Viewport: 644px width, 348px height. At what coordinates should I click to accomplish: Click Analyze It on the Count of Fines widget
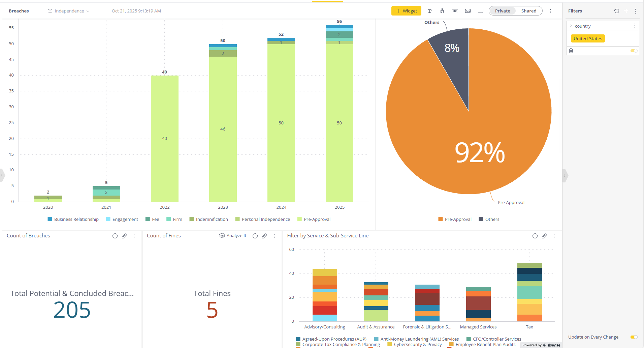[x=233, y=235]
